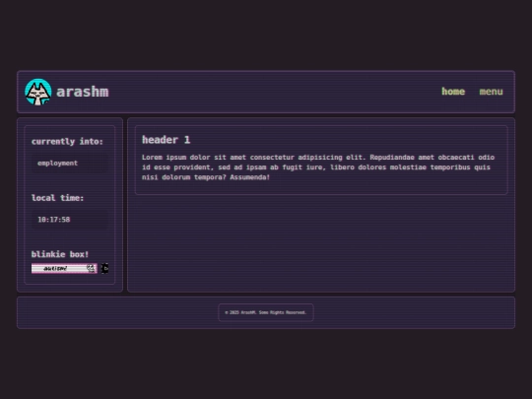Click the copyright notice in footer
This screenshot has width=532, height=399.
click(266, 312)
